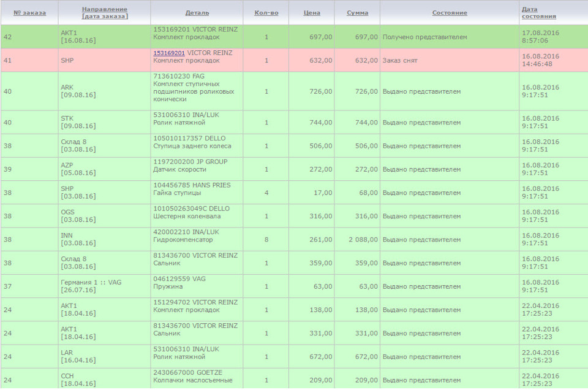The width and height of the screenshot is (588, 390).
Task: Click part '101050263049C DELLO' cell
Action: [197, 216]
